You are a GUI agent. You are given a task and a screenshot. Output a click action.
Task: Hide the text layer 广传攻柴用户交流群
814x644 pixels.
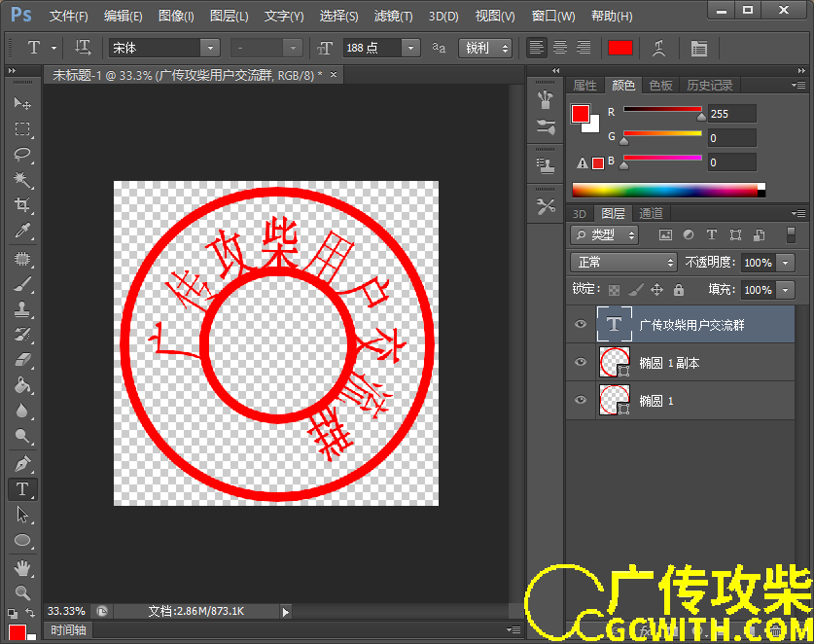pyautogui.click(x=581, y=324)
